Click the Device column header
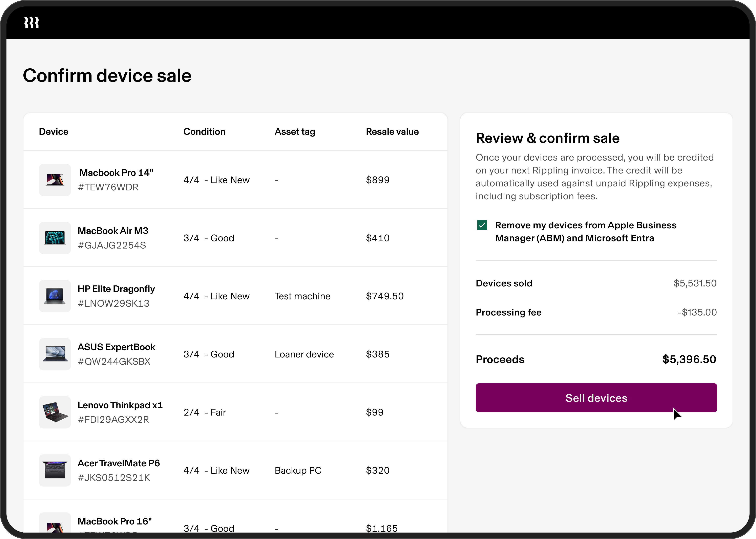Image resolution: width=756 pixels, height=539 pixels. pyautogui.click(x=54, y=132)
